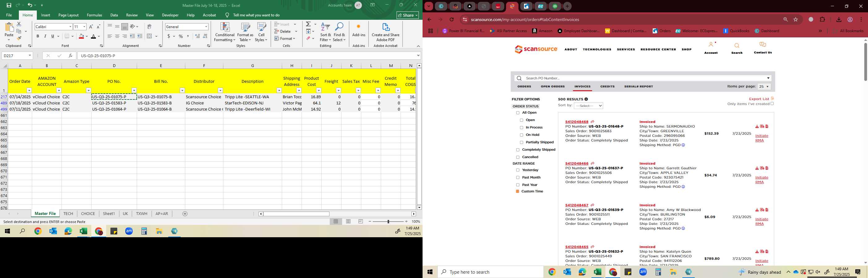Screen dimensions: 868x278
Task: Open the Items per page dropdown
Action: click(x=764, y=87)
